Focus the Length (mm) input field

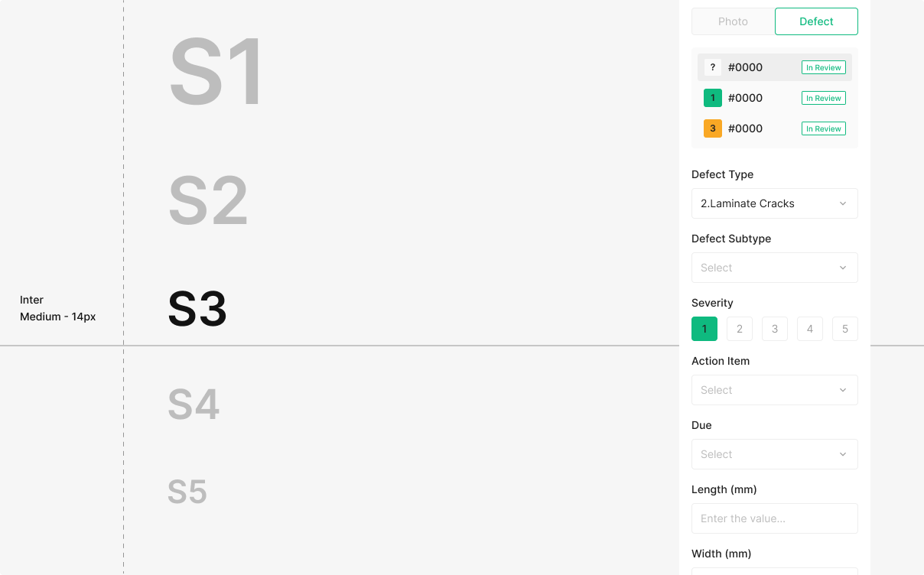(x=774, y=518)
